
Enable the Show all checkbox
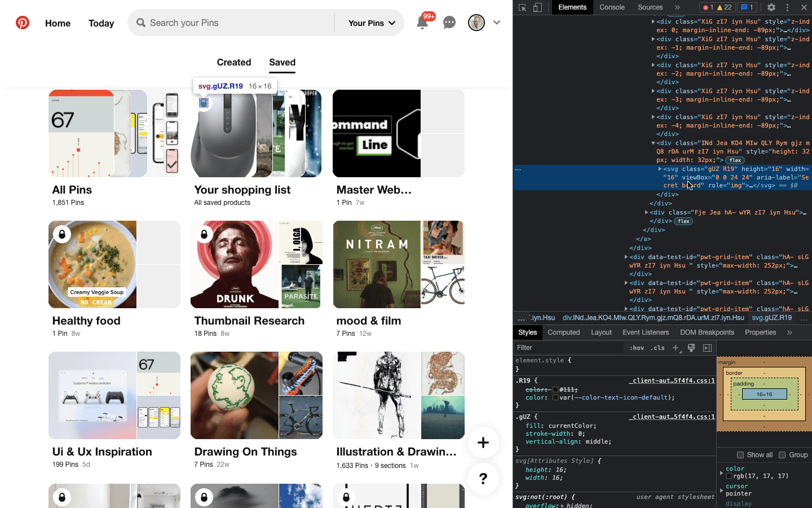pyautogui.click(x=740, y=455)
